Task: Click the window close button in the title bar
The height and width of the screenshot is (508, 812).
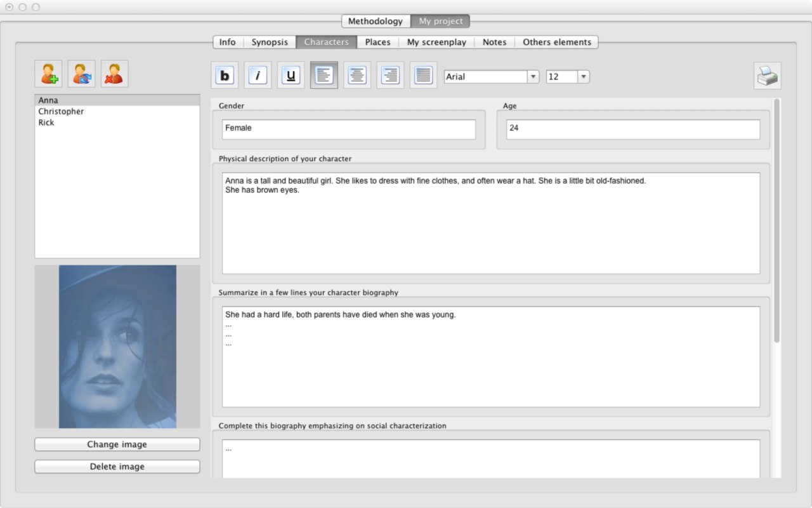Action: coord(9,7)
